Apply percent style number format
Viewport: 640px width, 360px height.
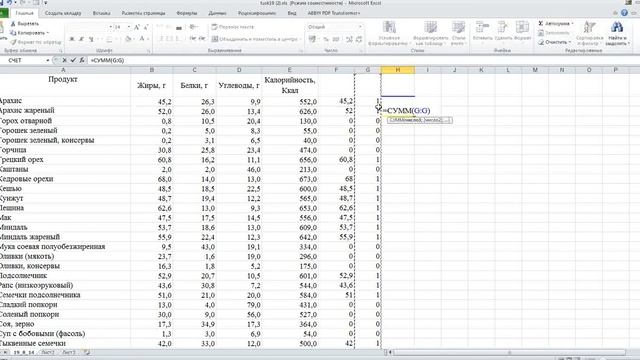pos(326,39)
